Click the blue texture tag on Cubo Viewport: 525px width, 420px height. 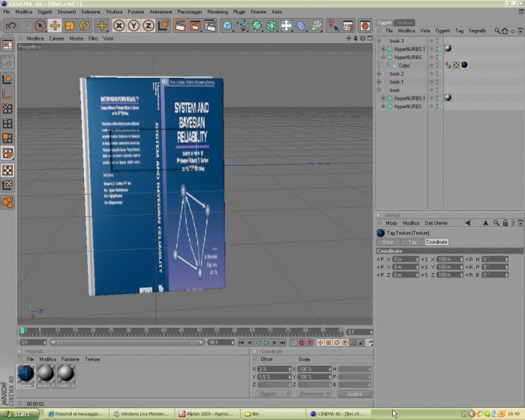click(x=464, y=65)
